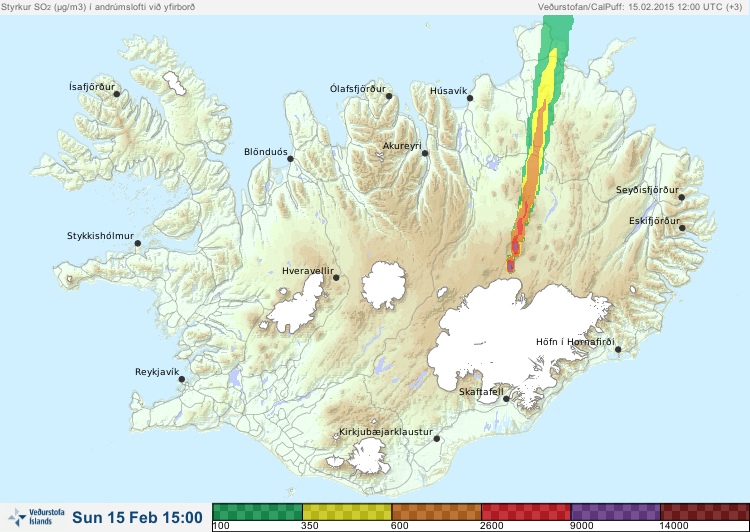Screen dimensions: 750x532
Task: Click the Húsavík location dot
Action: pyautogui.click(x=470, y=98)
